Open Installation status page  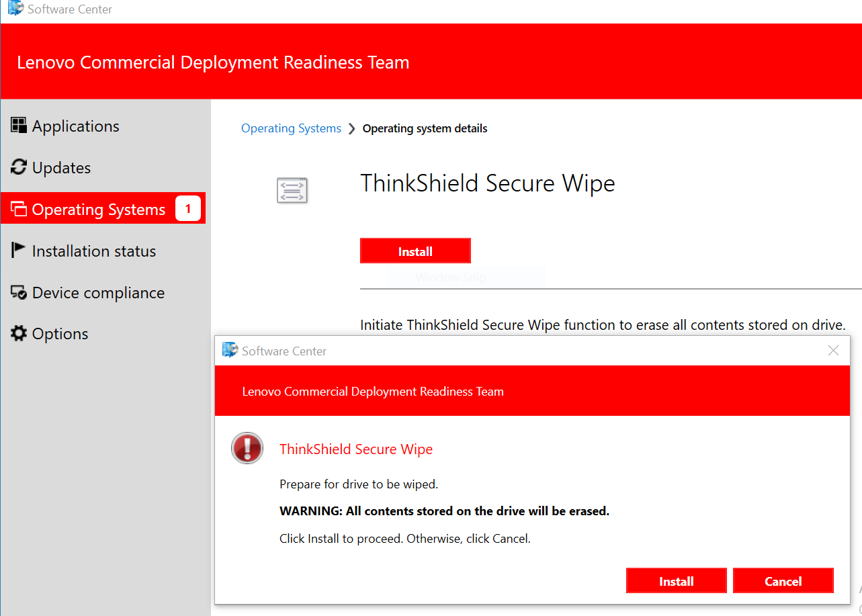click(x=83, y=251)
